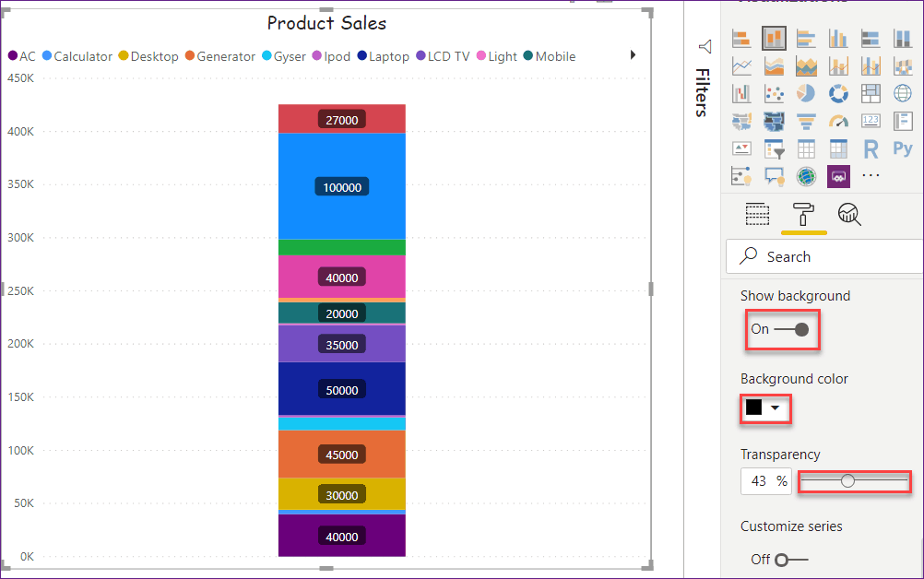Select the Funnel chart visual
This screenshot has height=579, width=924.
(x=806, y=121)
